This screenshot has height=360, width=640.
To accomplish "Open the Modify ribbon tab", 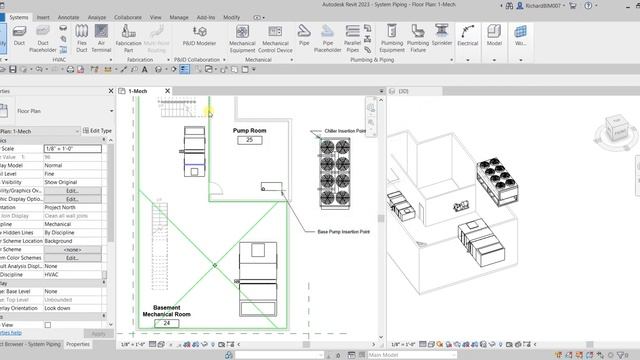I will point(231,18).
